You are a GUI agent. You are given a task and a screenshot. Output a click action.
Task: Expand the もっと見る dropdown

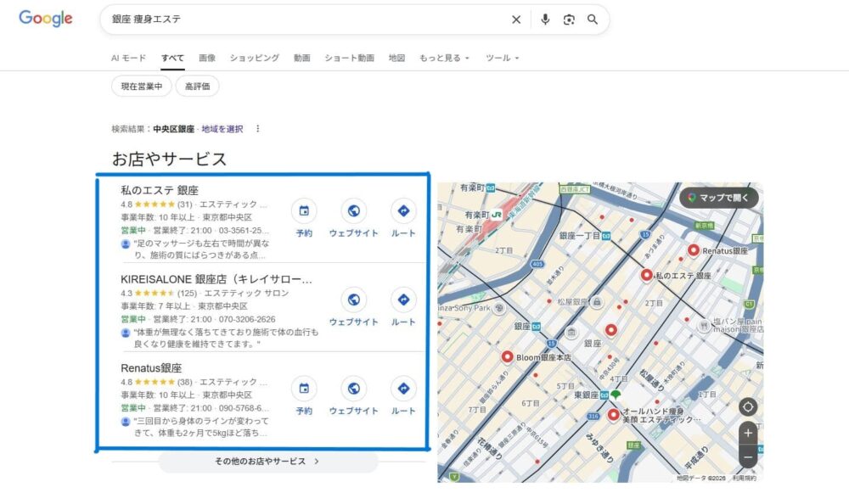pos(443,58)
